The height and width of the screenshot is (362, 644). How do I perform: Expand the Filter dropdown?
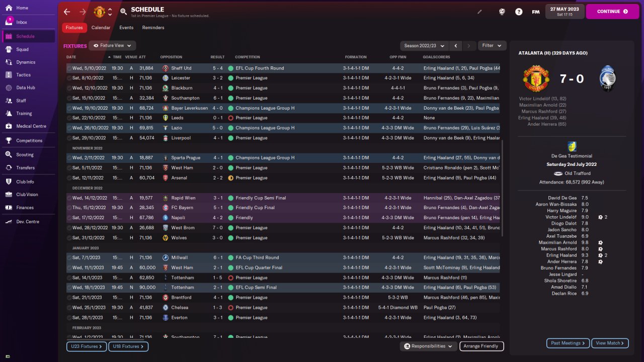pyautogui.click(x=492, y=46)
